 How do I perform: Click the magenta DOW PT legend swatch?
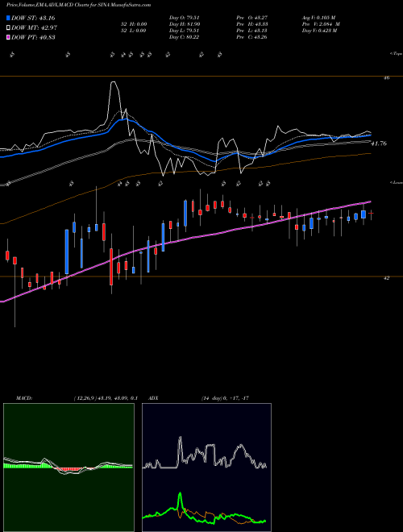[x=8, y=37]
